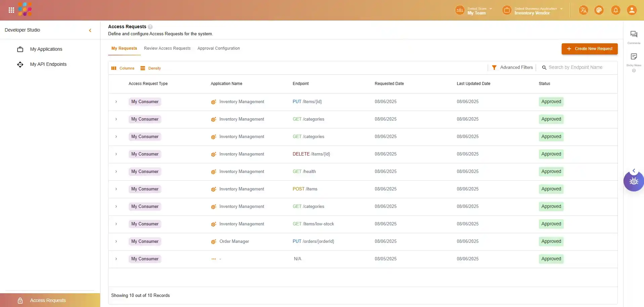Open the user profile avatar icon
Viewport: 644px width, 307px height.
coord(632,10)
